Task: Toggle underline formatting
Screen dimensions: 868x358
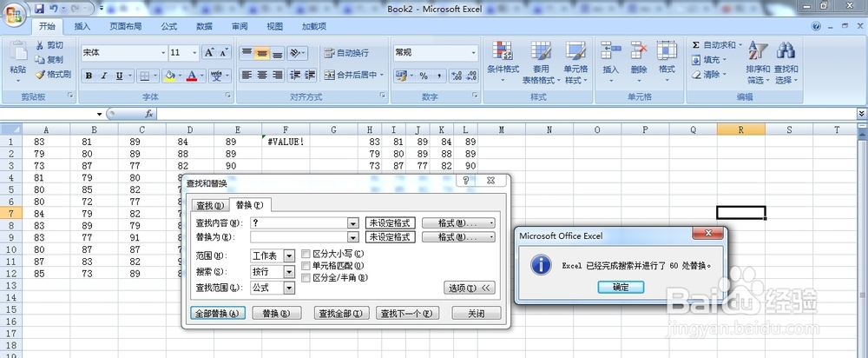Action: point(119,76)
